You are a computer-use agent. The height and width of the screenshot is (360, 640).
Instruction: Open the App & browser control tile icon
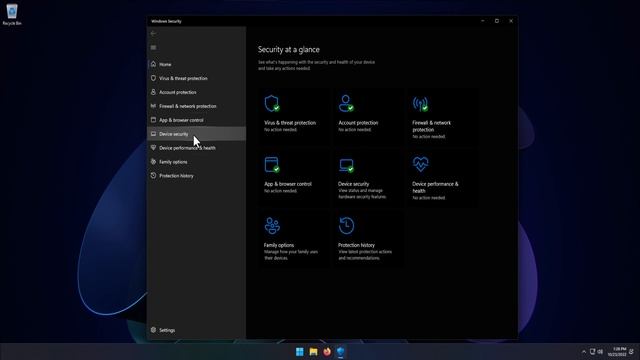click(x=272, y=164)
